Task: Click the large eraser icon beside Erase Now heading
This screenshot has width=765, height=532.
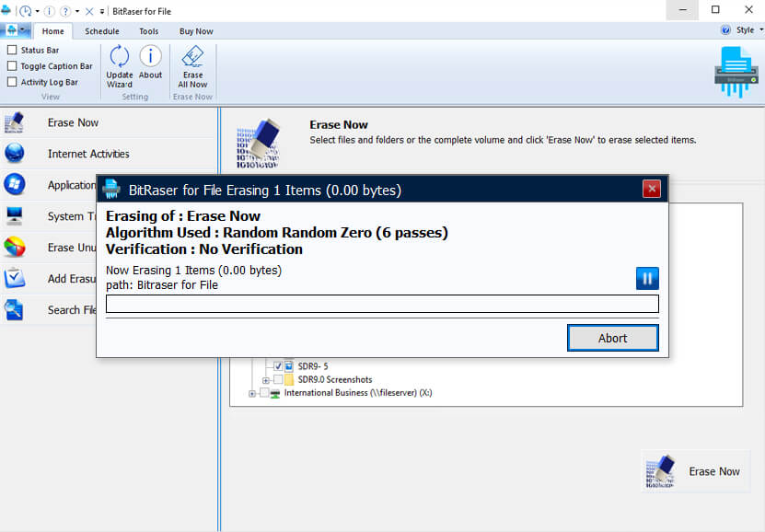Action: [x=258, y=144]
